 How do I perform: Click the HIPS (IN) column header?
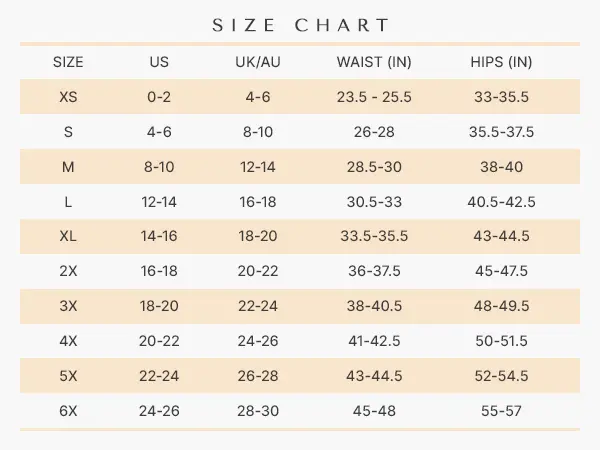(x=501, y=62)
